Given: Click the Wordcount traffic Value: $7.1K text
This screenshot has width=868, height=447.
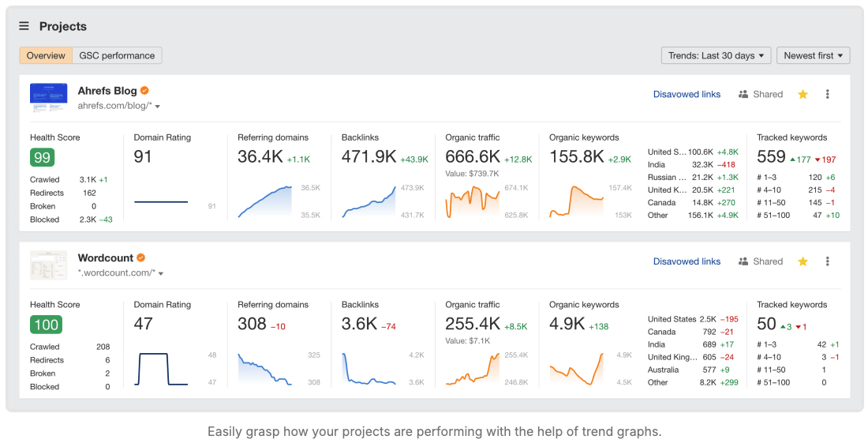Looking at the screenshot, I should 468,340.
